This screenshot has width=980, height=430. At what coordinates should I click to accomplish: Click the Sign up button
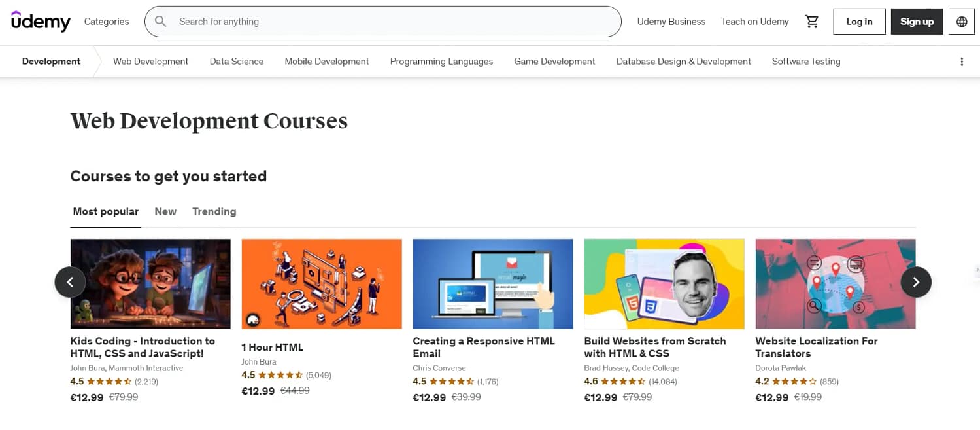pyautogui.click(x=916, y=21)
